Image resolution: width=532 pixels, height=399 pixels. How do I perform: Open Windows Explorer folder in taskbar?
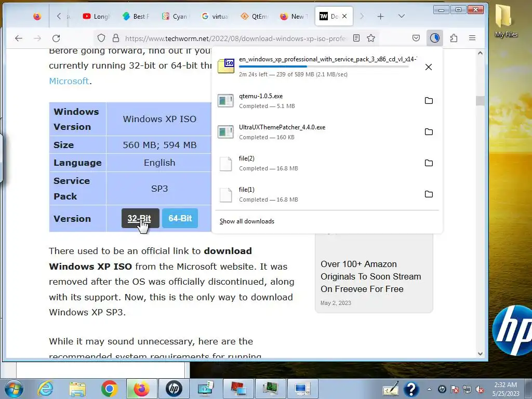[x=77, y=389]
